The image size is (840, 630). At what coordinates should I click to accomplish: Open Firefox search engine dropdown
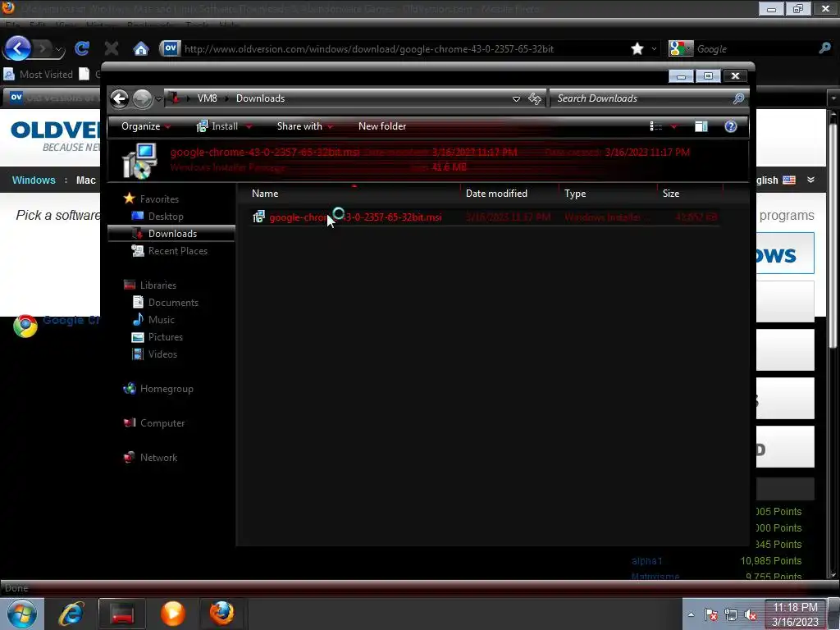[681, 48]
